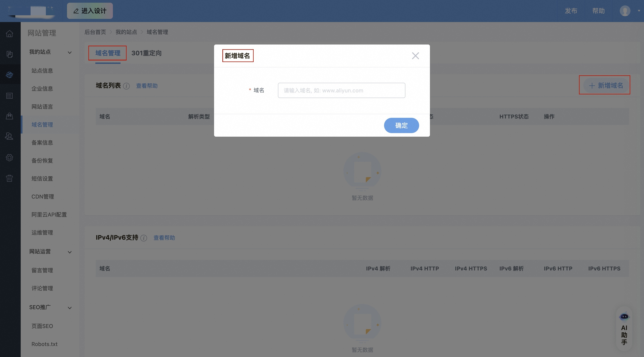The image size is (644, 357).
Task: Open the users icon in sidebar
Action: pyautogui.click(x=9, y=136)
